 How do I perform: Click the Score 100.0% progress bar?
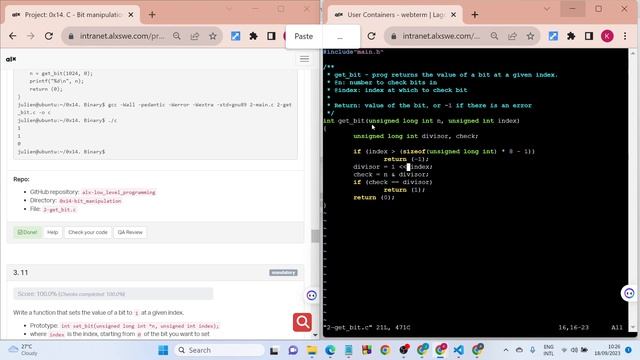pyautogui.click(x=113, y=293)
